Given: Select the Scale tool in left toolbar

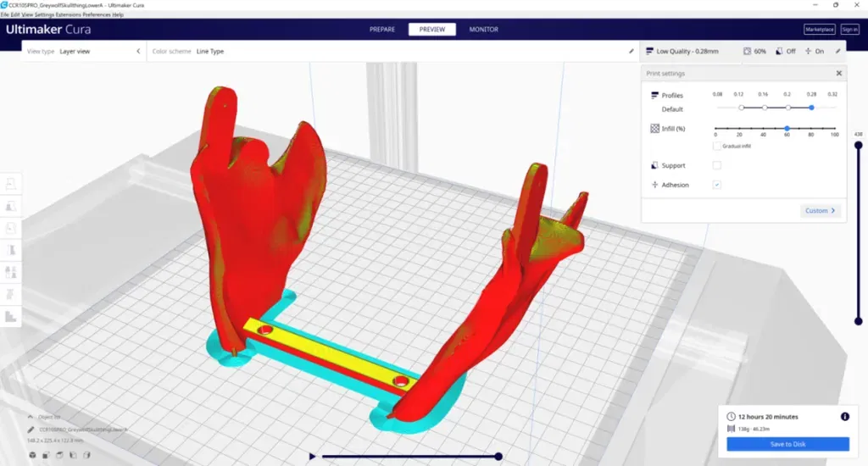Looking at the screenshot, I should 10,207.
